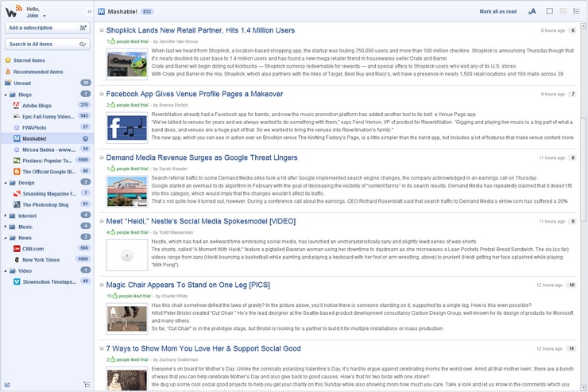588x392 pixels.
Task: Switch to expanded full article view icon
Action: [x=548, y=12]
